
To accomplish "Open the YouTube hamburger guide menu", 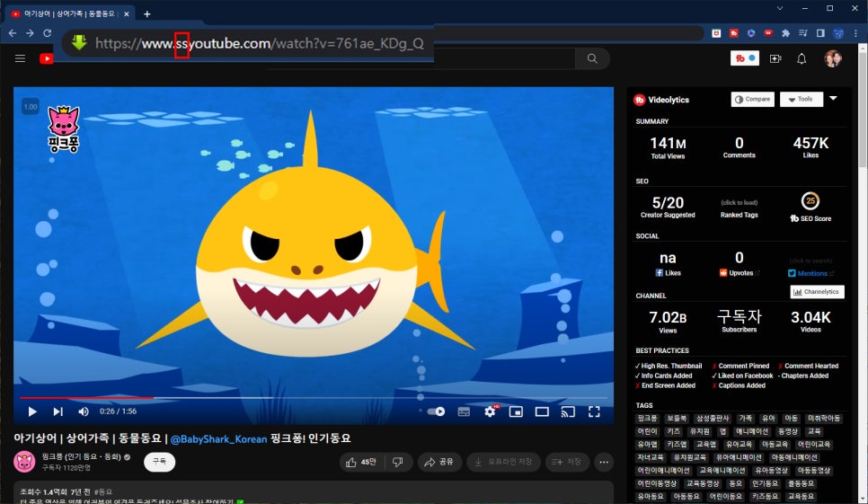I will (20, 58).
